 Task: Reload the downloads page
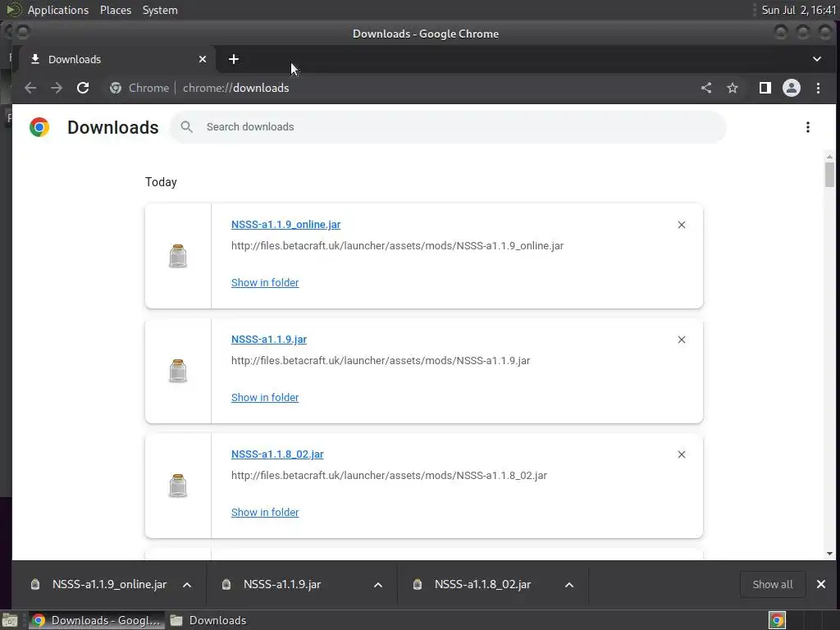(83, 88)
